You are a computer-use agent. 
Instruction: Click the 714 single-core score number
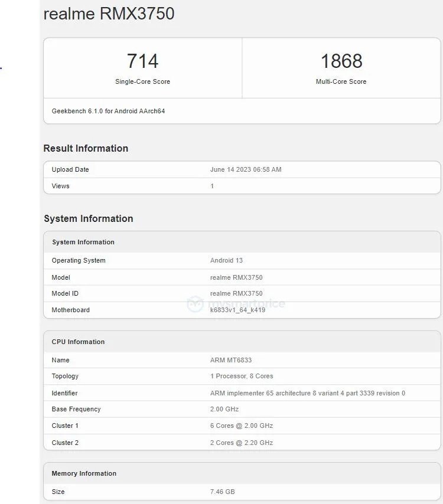point(142,61)
